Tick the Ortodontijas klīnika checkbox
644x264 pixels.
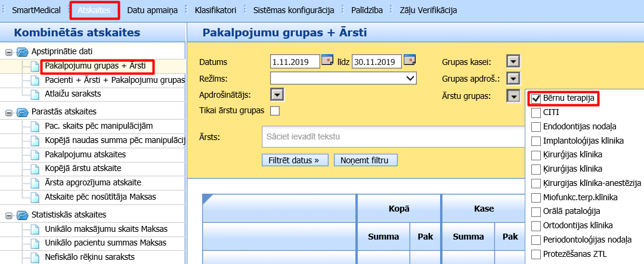tap(536, 225)
